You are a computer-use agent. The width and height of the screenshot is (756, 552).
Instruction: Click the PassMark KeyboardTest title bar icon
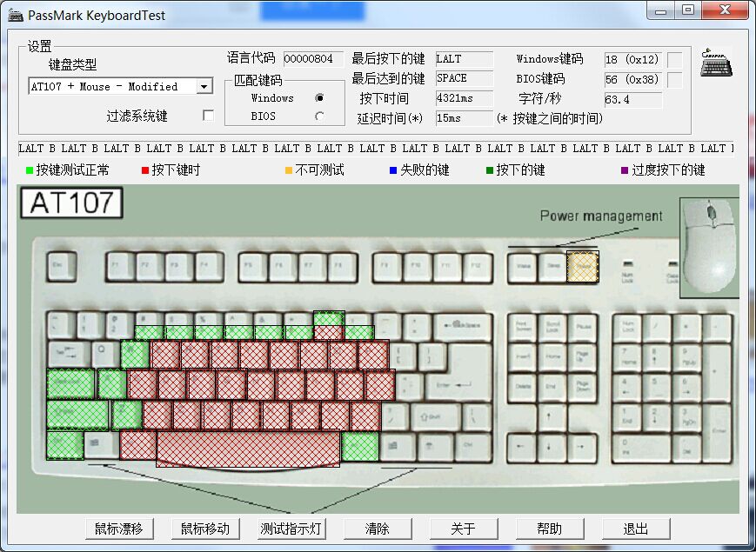pyautogui.click(x=16, y=15)
